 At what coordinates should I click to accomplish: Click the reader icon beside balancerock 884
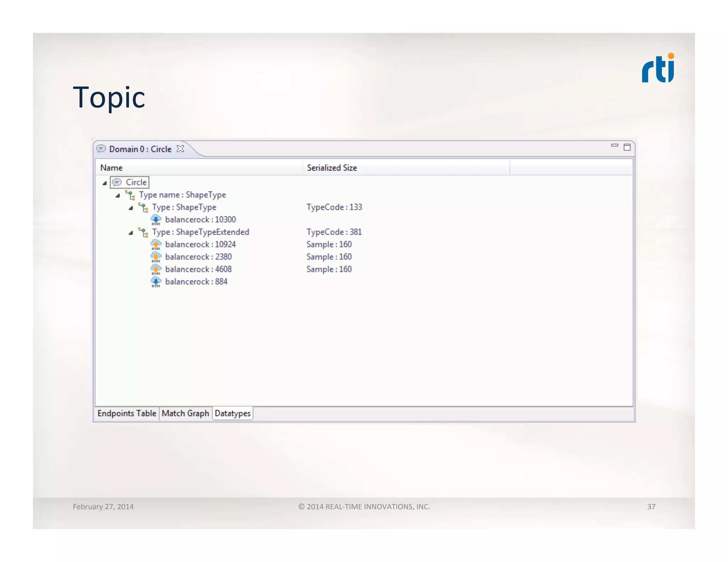click(x=156, y=282)
